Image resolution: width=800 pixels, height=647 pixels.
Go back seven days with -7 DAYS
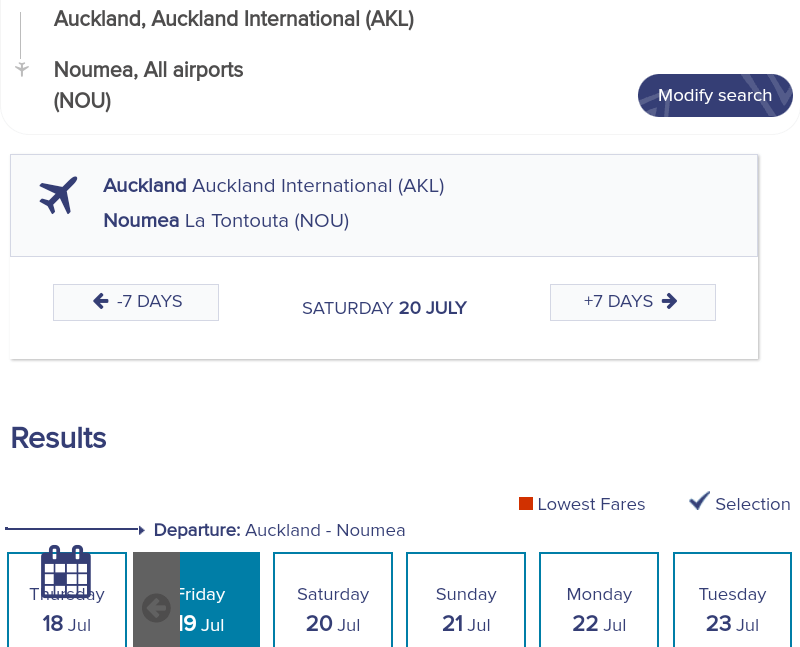136,302
